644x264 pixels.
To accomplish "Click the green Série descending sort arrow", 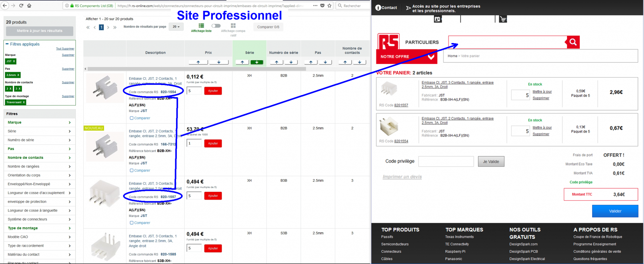I will click(x=257, y=62).
